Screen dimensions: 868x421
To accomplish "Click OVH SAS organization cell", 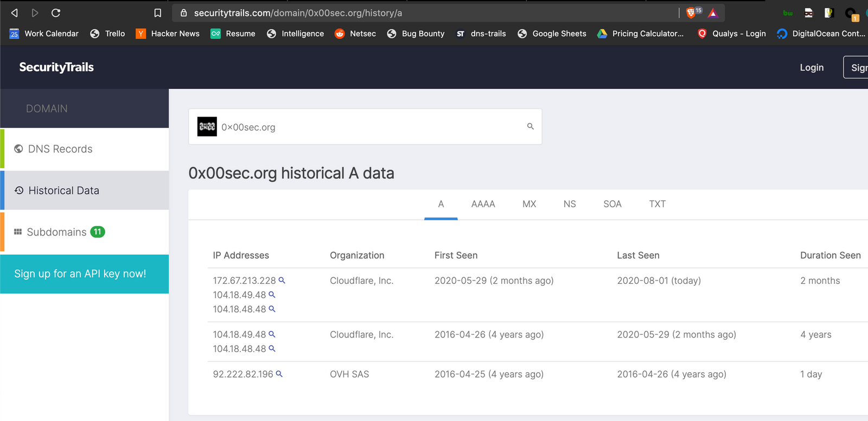I will (349, 374).
